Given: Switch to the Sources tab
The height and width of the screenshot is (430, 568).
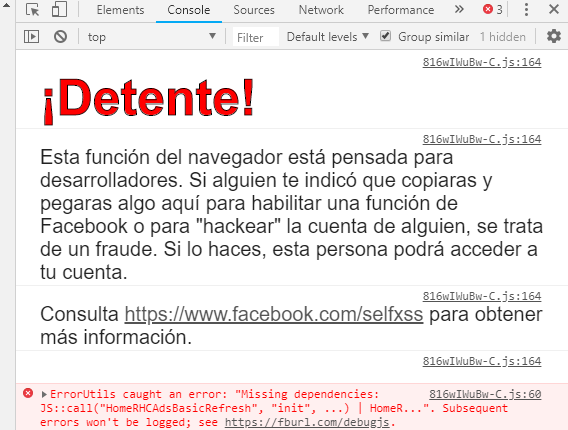Looking at the screenshot, I should (254, 10).
